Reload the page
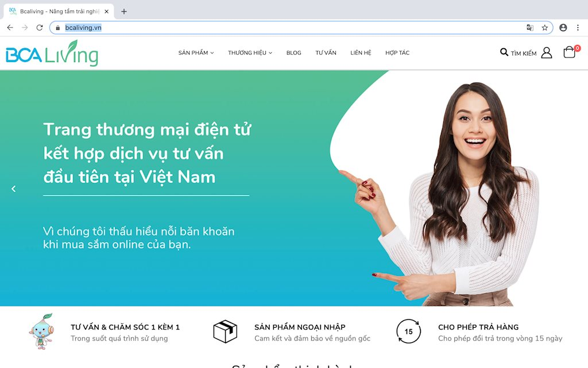This screenshot has height=368, width=588. [40, 28]
